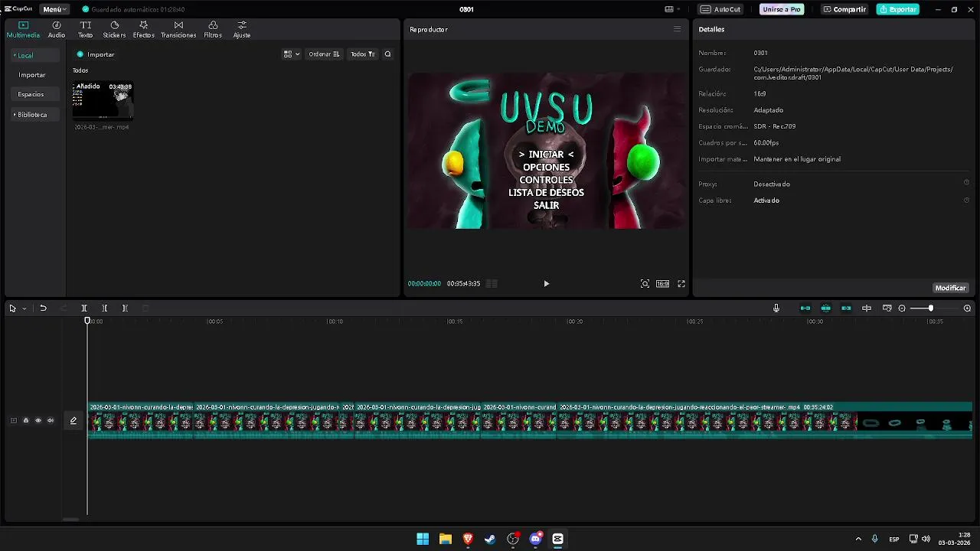Open Windows Start menu
The width and height of the screenshot is (980, 551).
click(x=423, y=539)
